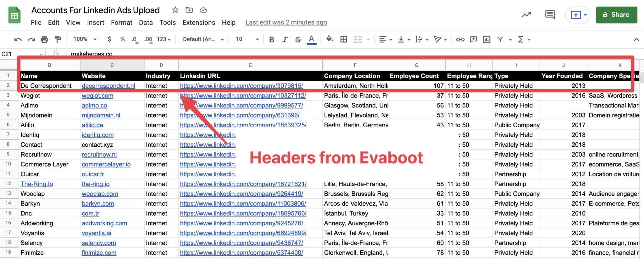Select the Employee Count header cell
The height and width of the screenshot is (259, 644).
[x=417, y=76]
